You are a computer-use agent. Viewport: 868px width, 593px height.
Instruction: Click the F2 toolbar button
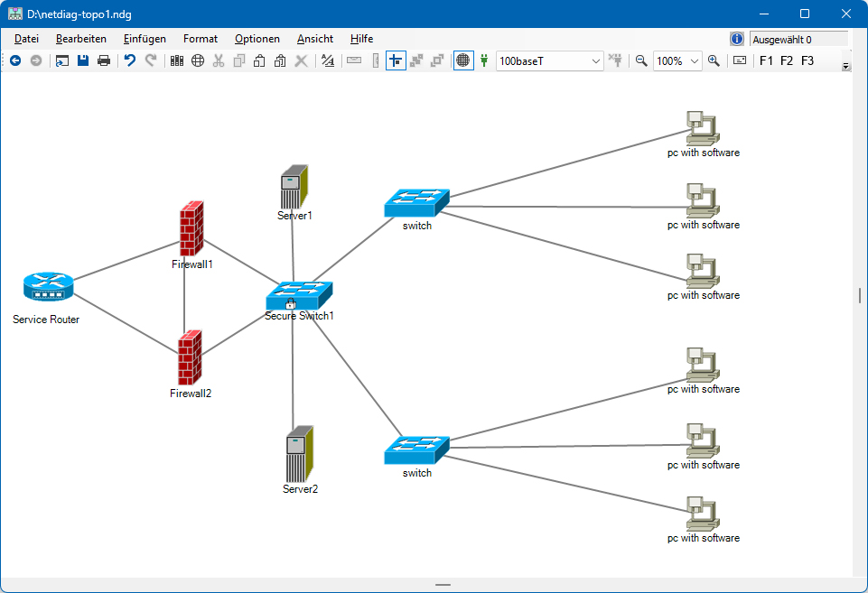point(787,60)
